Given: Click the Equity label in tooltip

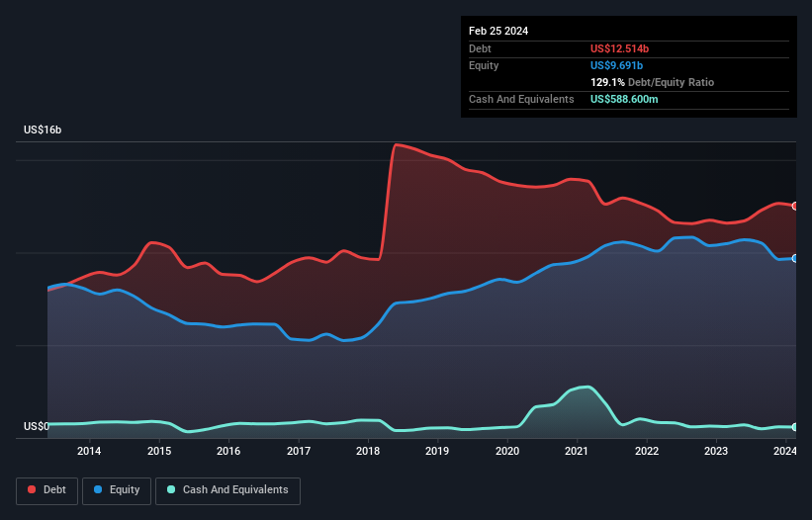Looking at the screenshot, I should (x=484, y=65).
